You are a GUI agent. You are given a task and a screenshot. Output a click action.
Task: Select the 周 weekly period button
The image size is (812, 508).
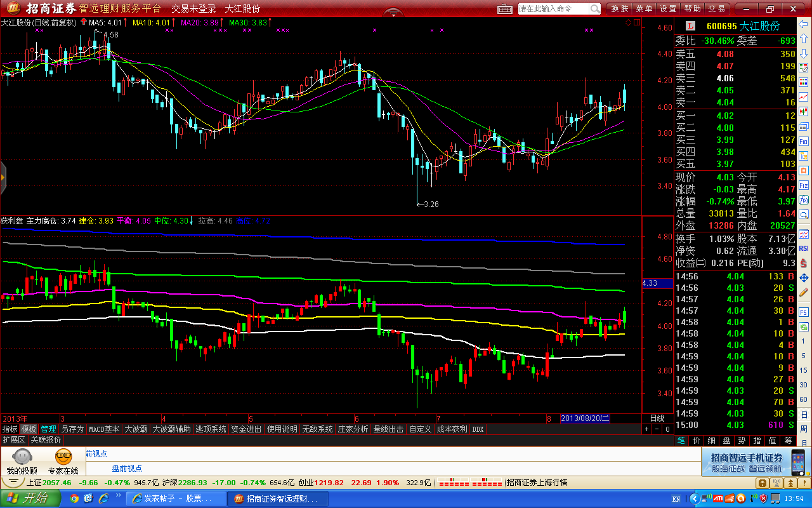tap(803, 430)
